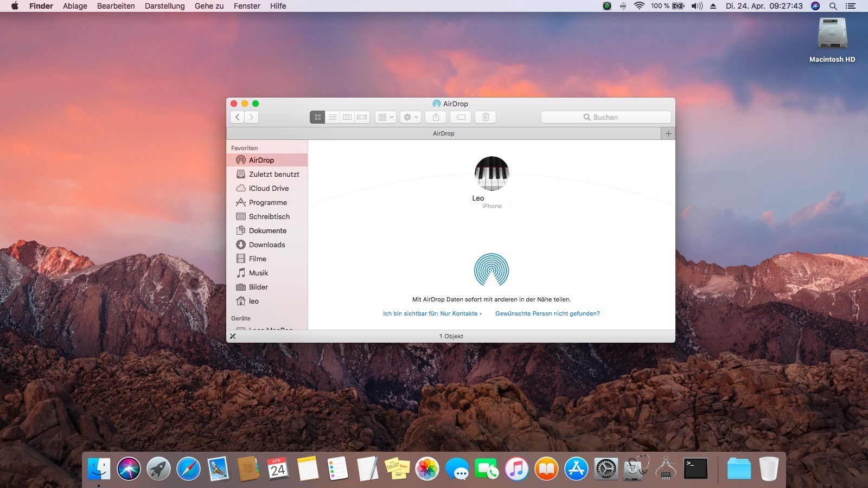Open the Trash in the Dock
Viewport: 868px width, 488px height.
pos(769,468)
